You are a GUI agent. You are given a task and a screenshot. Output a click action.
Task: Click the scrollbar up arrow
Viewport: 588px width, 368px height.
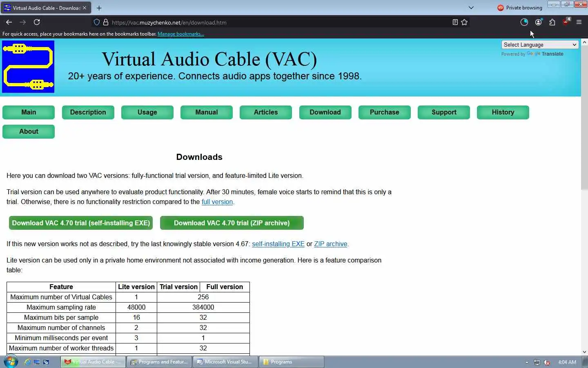click(x=584, y=42)
